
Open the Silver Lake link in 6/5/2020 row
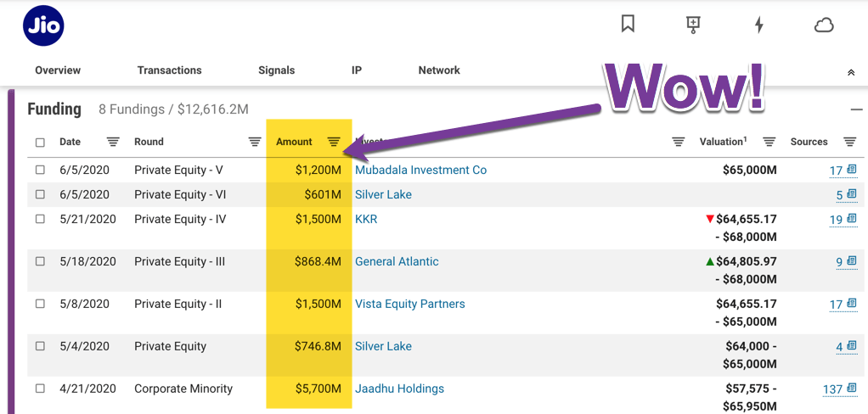pos(383,194)
